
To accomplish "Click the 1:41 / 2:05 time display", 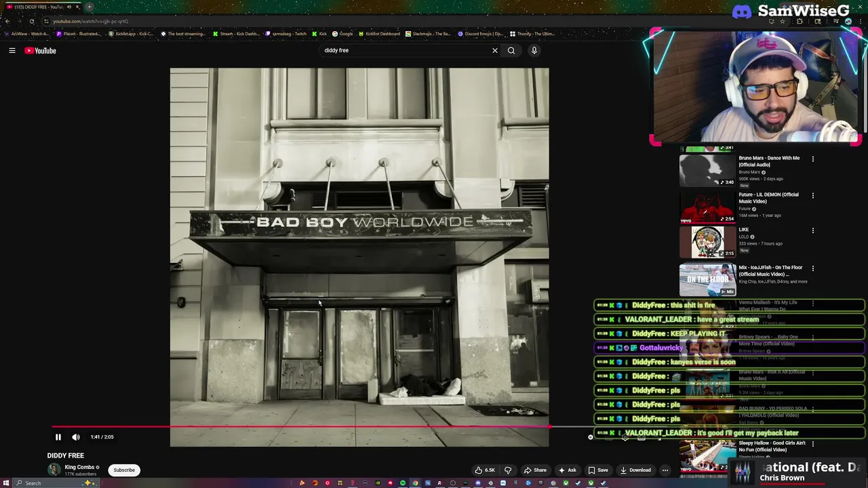I will pyautogui.click(x=102, y=437).
